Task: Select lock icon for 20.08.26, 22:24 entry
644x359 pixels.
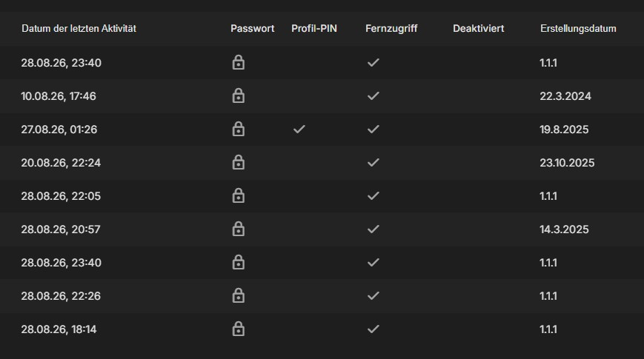Action: 238,162
